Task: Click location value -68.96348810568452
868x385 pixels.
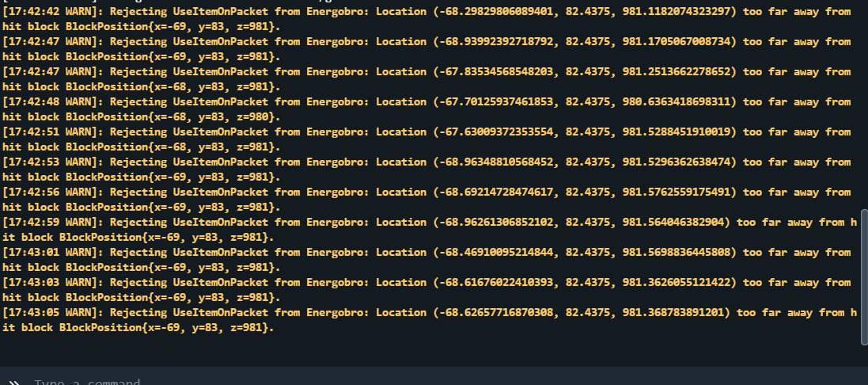Action: point(496,162)
